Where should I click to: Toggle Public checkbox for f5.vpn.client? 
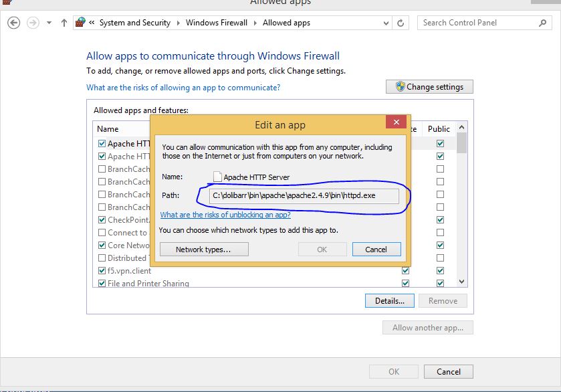[x=440, y=271]
